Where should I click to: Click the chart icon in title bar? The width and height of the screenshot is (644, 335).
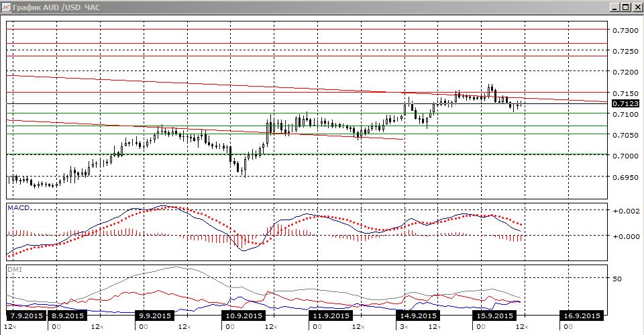tap(6, 7)
